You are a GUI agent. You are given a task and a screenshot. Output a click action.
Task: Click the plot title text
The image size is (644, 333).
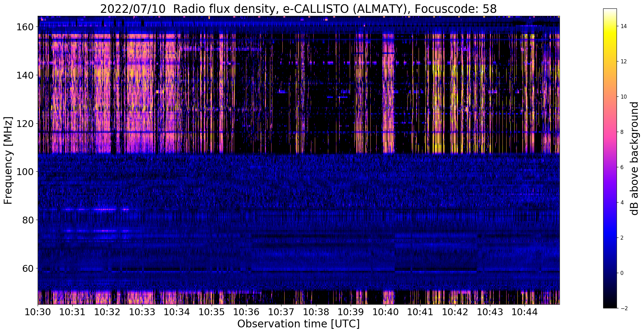click(298, 9)
